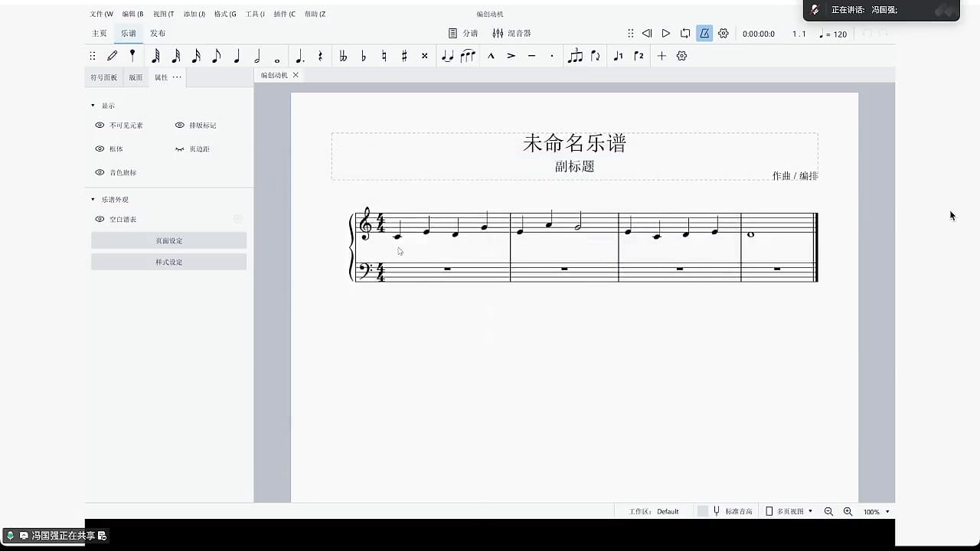
Task: Select the augmentation dot
Action: (299, 56)
